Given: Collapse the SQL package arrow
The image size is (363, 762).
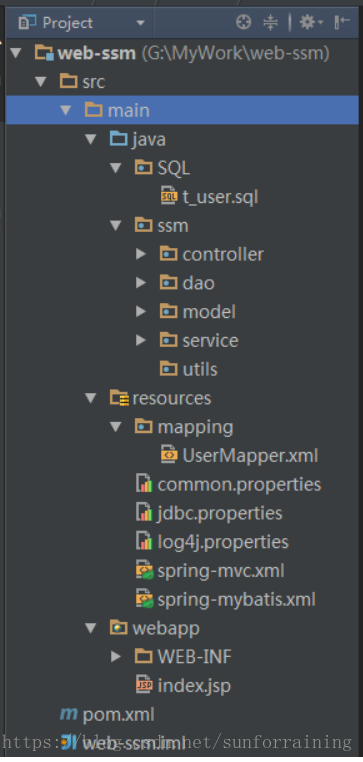Looking at the screenshot, I should 116,168.
